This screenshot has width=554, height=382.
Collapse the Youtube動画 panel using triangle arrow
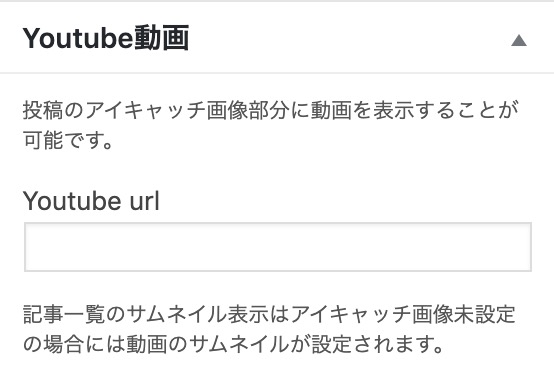coord(519,41)
